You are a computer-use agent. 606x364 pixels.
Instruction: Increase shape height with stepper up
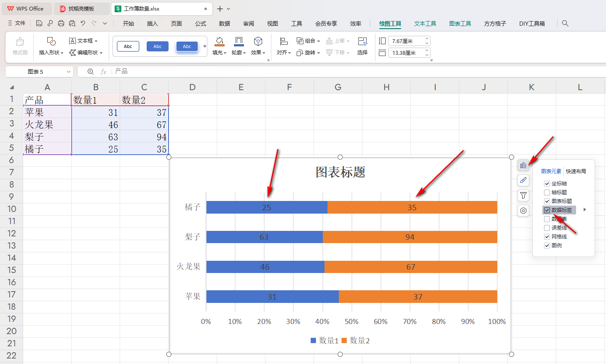pos(427,39)
